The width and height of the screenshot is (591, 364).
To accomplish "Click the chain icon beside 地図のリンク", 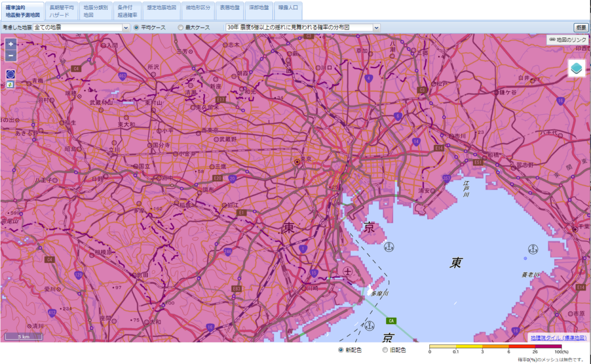I will pyautogui.click(x=552, y=40).
